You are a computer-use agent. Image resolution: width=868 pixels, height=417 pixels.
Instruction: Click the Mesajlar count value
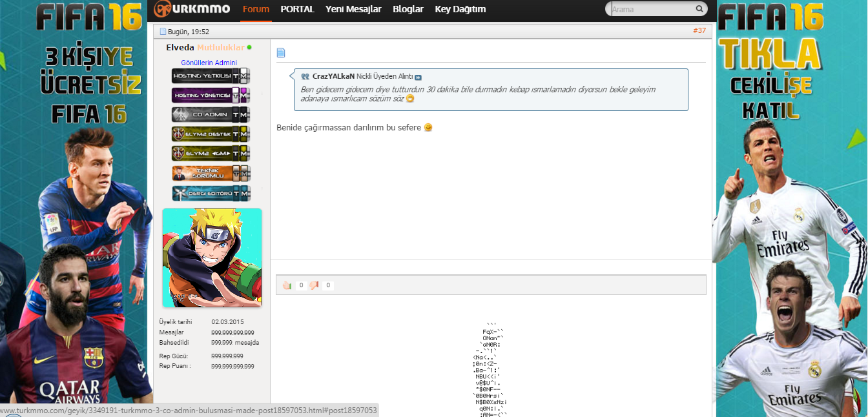coord(232,332)
